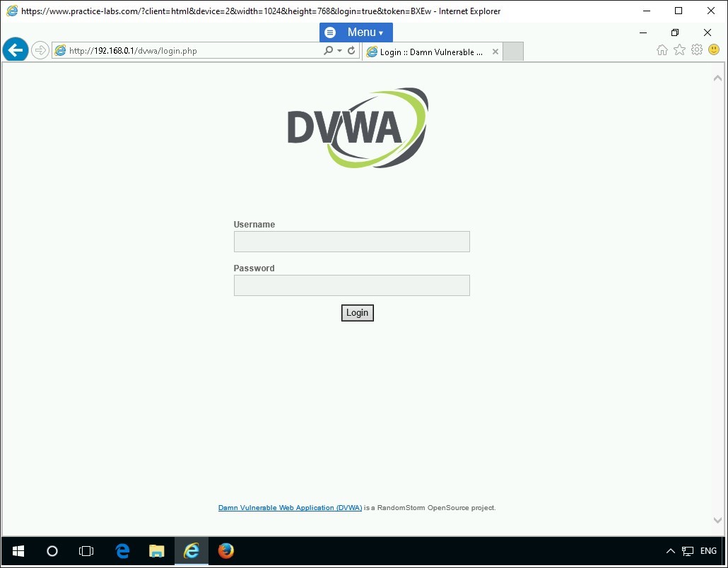
Task: Close the Login :: Damn Vulnerable tab
Action: click(x=495, y=52)
